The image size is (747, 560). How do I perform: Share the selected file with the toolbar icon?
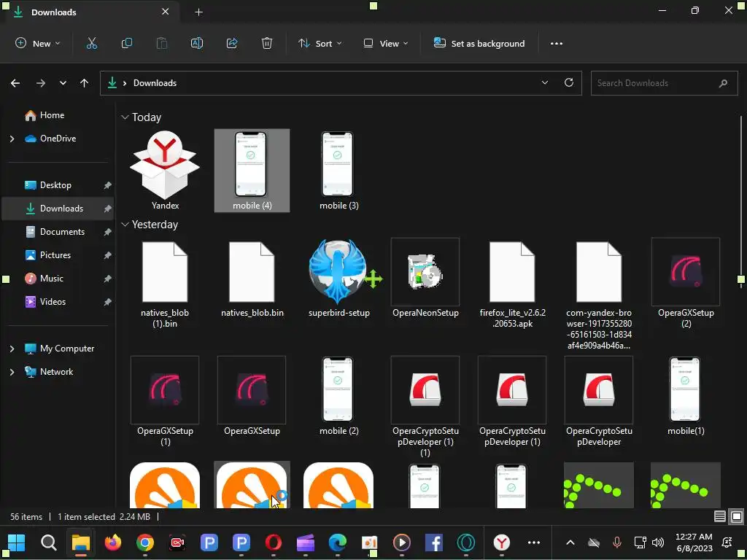[x=232, y=43]
